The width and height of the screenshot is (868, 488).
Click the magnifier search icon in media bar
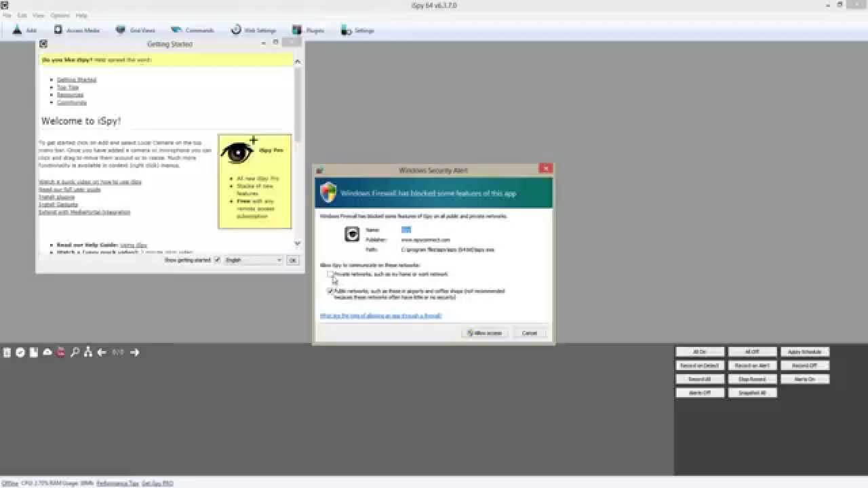(x=75, y=352)
